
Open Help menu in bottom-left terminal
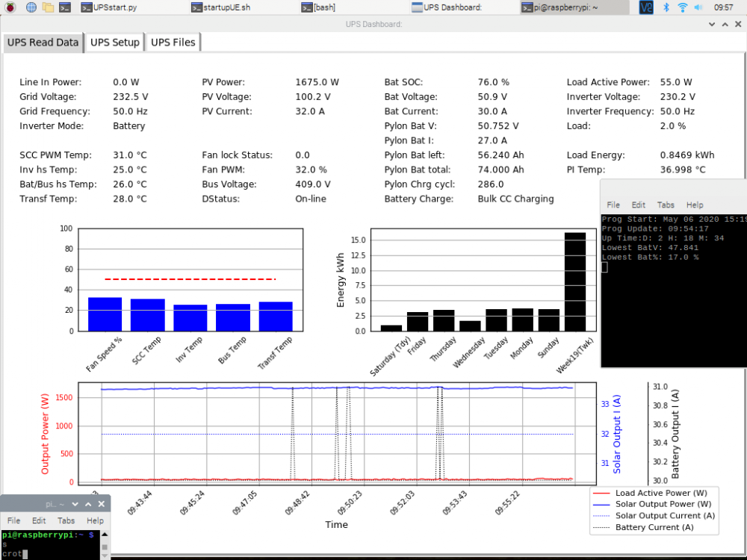click(x=96, y=520)
